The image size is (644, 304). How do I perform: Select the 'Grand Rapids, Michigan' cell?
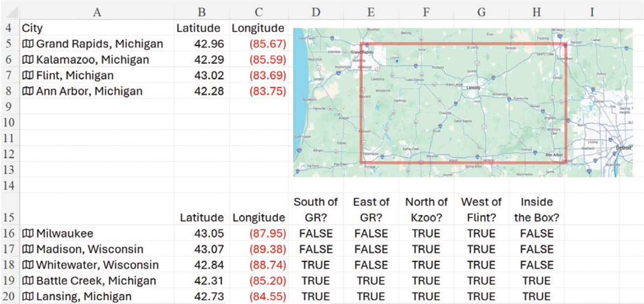pyautogui.click(x=97, y=43)
